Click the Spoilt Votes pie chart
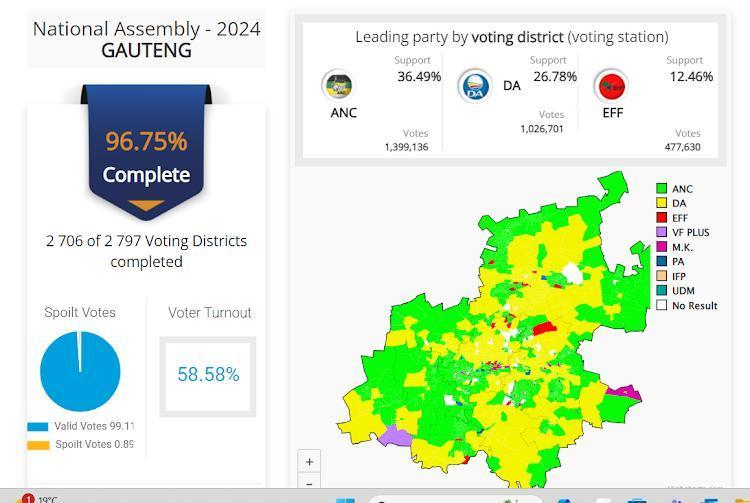The height and width of the screenshot is (503, 750). tap(80, 371)
